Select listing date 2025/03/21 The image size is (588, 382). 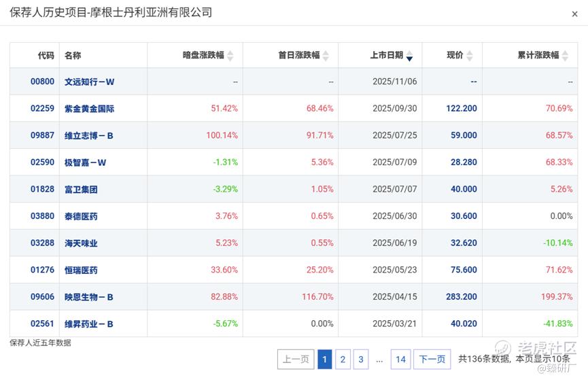(x=394, y=324)
